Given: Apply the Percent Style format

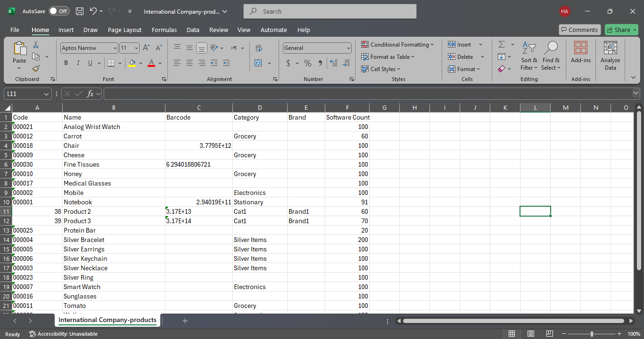Looking at the screenshot, I should (308, 63).
